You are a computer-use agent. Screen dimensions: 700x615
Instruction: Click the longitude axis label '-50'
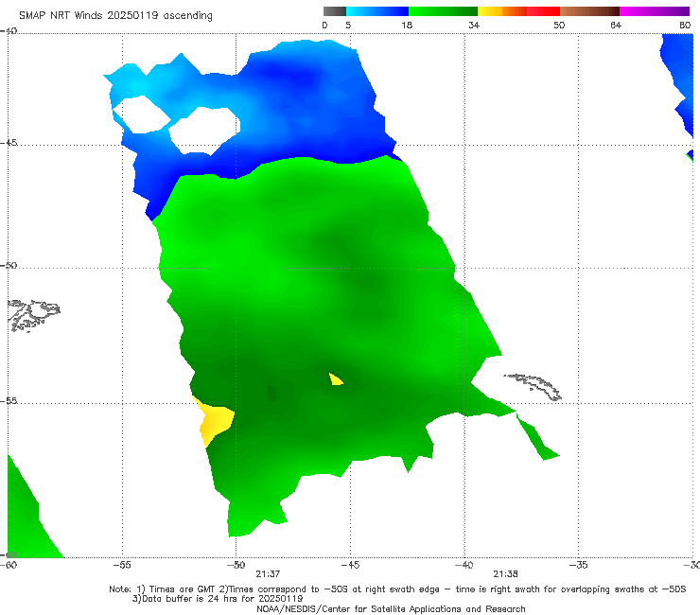click(x=236, y=565)
